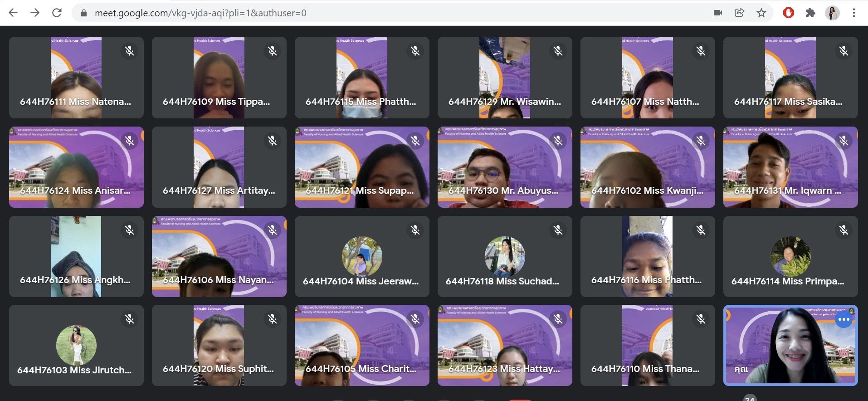Click the share page icon
This screenshot has width=868, height=401.
click(739, 13)
